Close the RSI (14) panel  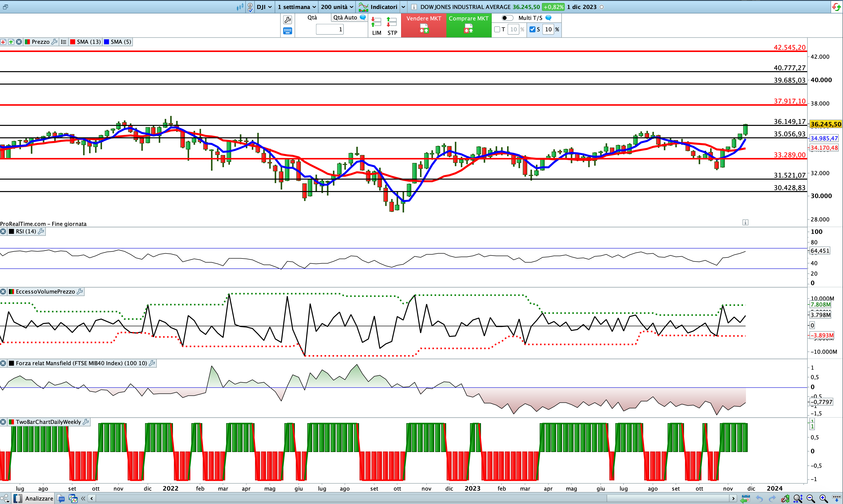click(3, 231)
